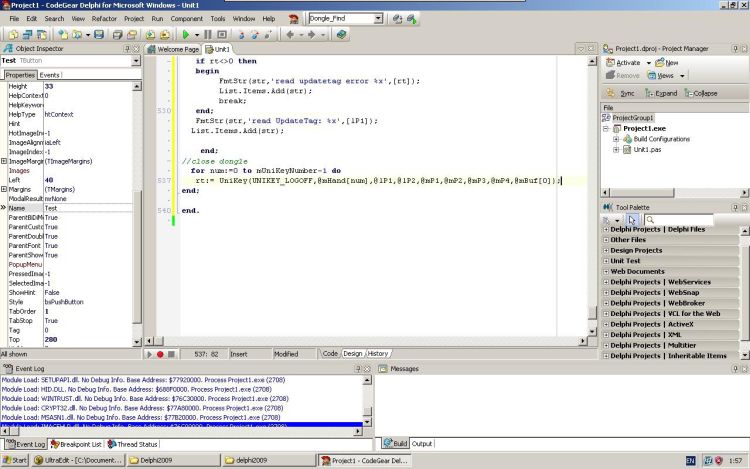Viewport: 750px width, 469px height.
Task: Expand the ImageMargins property
Action: pyautogui.click(x=4, y=161)
